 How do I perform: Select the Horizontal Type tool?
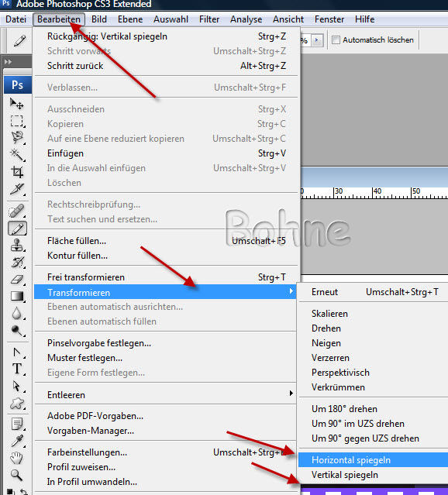pos(17,369)
